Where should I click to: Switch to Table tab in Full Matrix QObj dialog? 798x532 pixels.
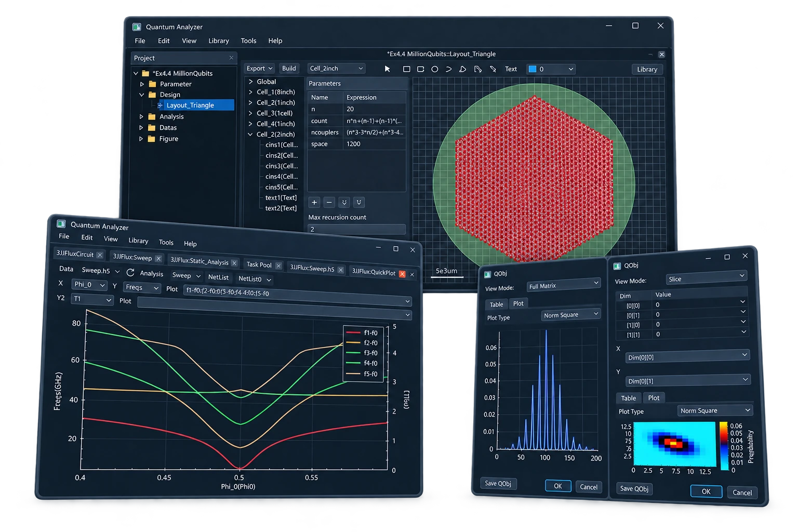[x=496, y=304]
